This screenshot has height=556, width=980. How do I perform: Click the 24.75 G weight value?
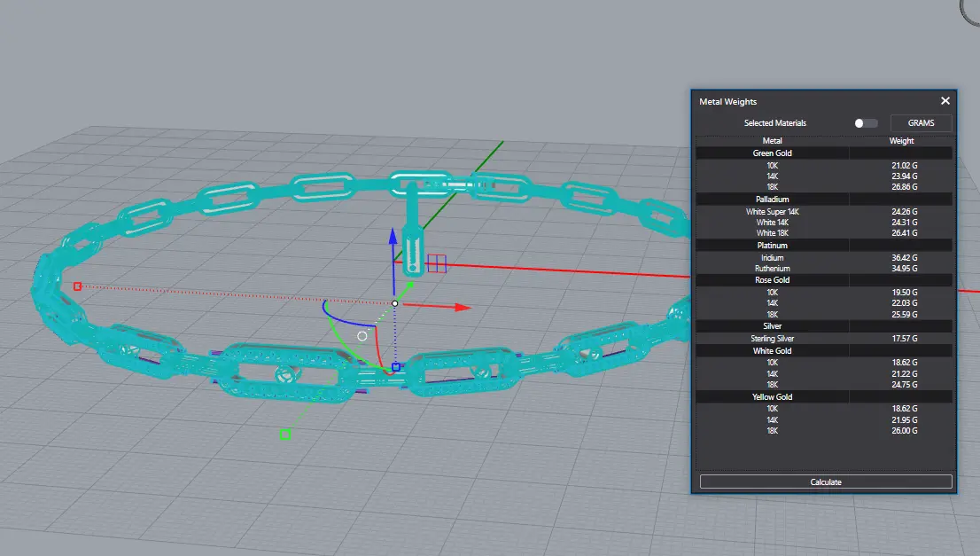(905, 385)
